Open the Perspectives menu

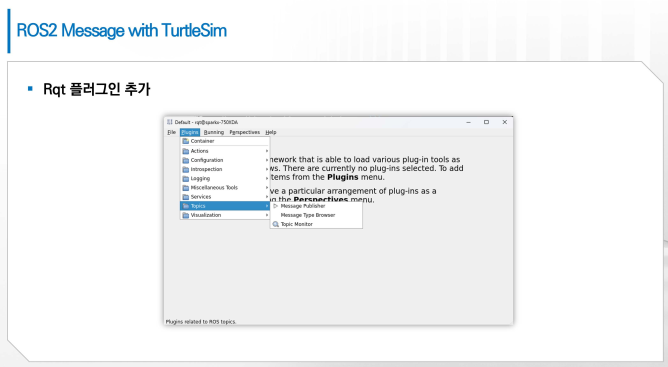(x=245, y=132)
